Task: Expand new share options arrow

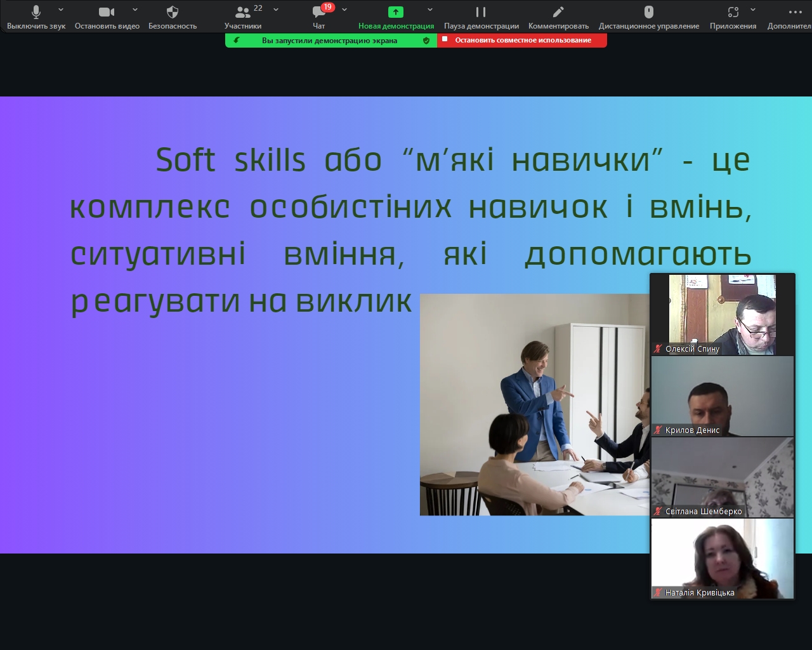Action: click(x=430, y=10)
